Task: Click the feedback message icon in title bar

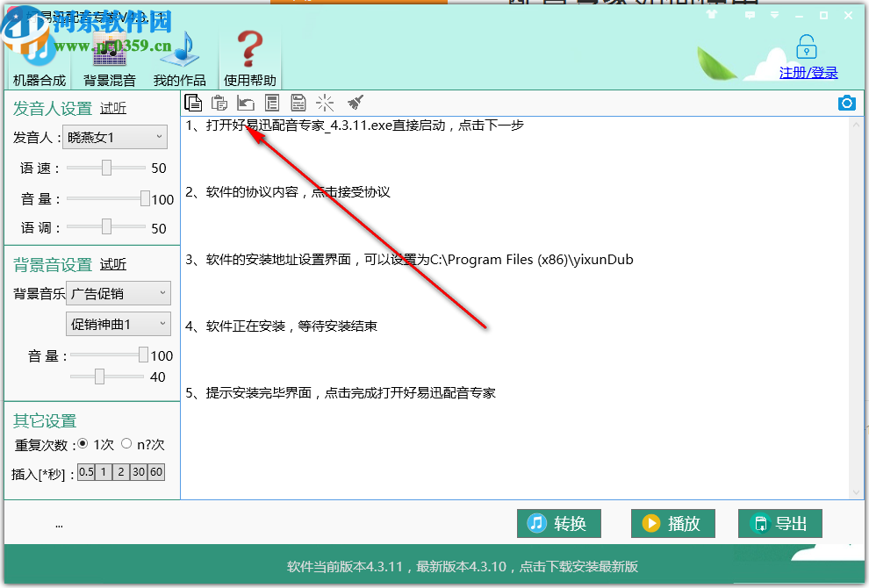Action: (x=750, y=16)
